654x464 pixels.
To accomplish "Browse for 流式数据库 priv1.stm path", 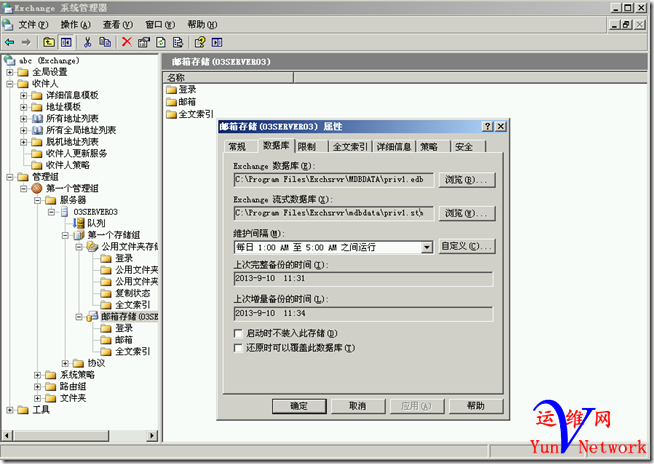I will pyautogui.click(x=467, y=213).
